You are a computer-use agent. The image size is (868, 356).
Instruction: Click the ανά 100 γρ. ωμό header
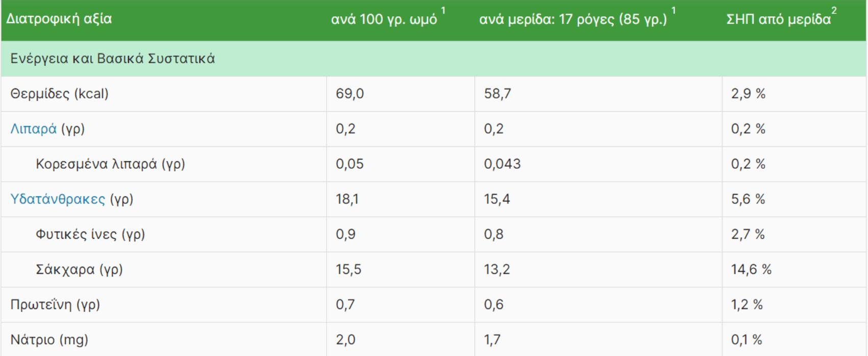pyautogui.click(x=384, y=19)
